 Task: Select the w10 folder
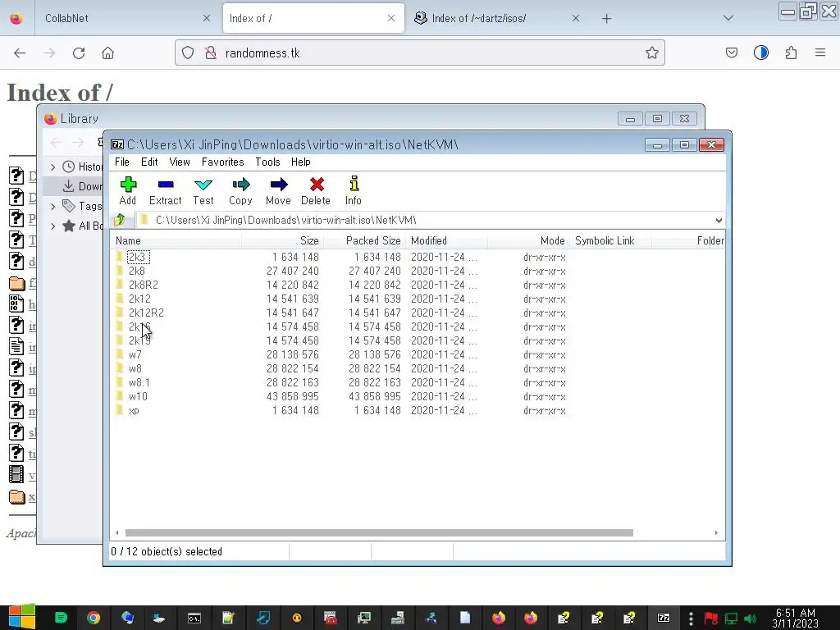tap(138, 396)
